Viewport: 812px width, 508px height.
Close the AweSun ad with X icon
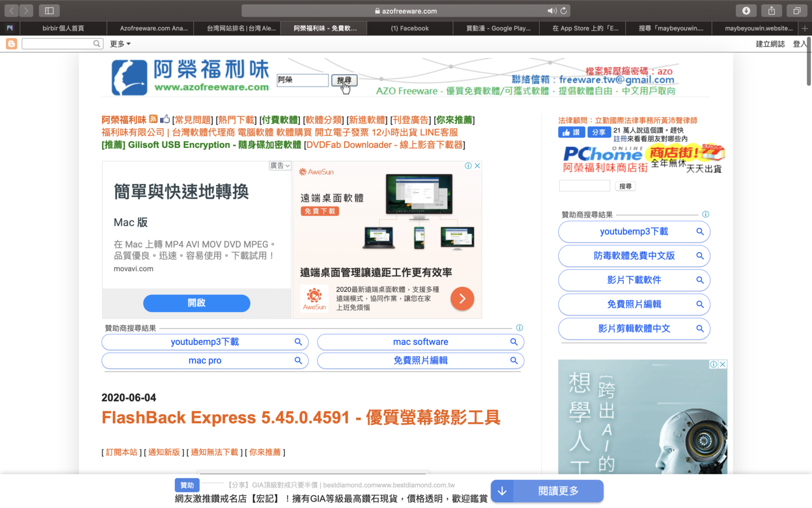[477, 165]
